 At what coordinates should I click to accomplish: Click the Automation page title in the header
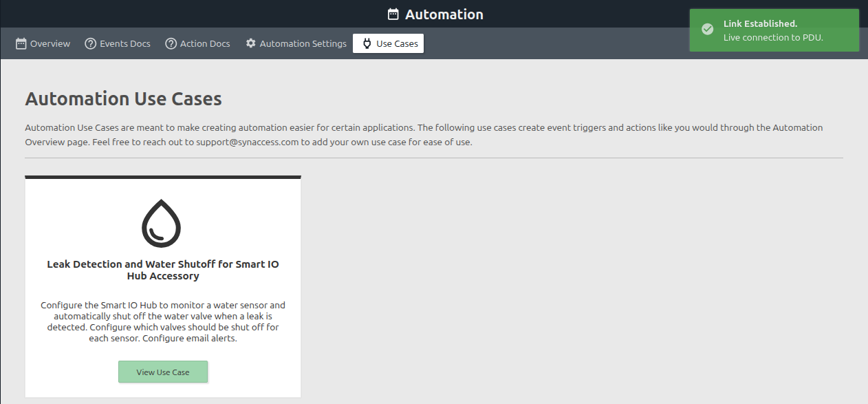click(444, 14)
